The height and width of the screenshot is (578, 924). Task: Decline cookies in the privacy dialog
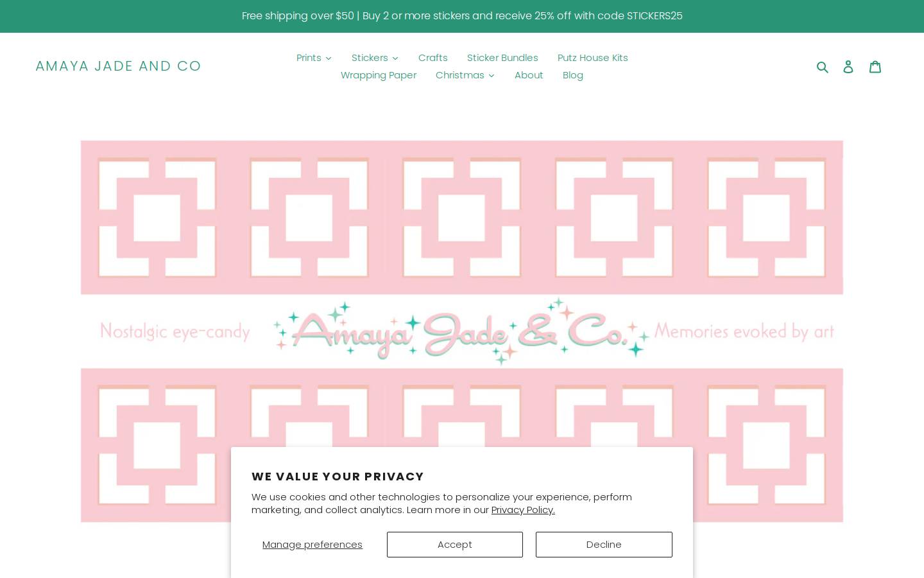604,545
